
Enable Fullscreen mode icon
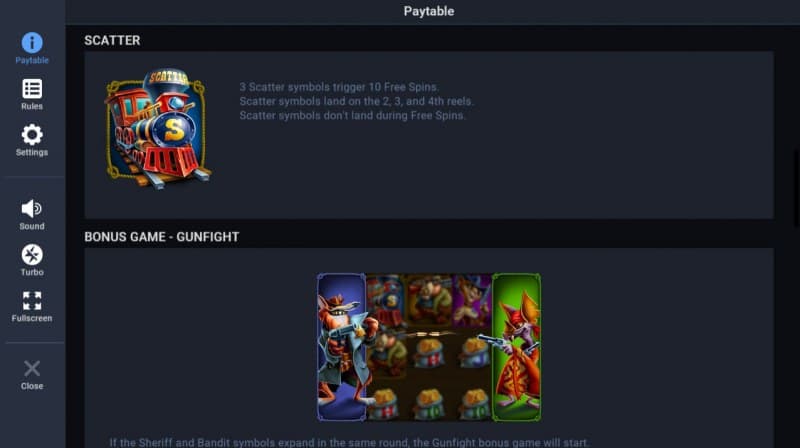pyautogui.click(x=32, y=301)
